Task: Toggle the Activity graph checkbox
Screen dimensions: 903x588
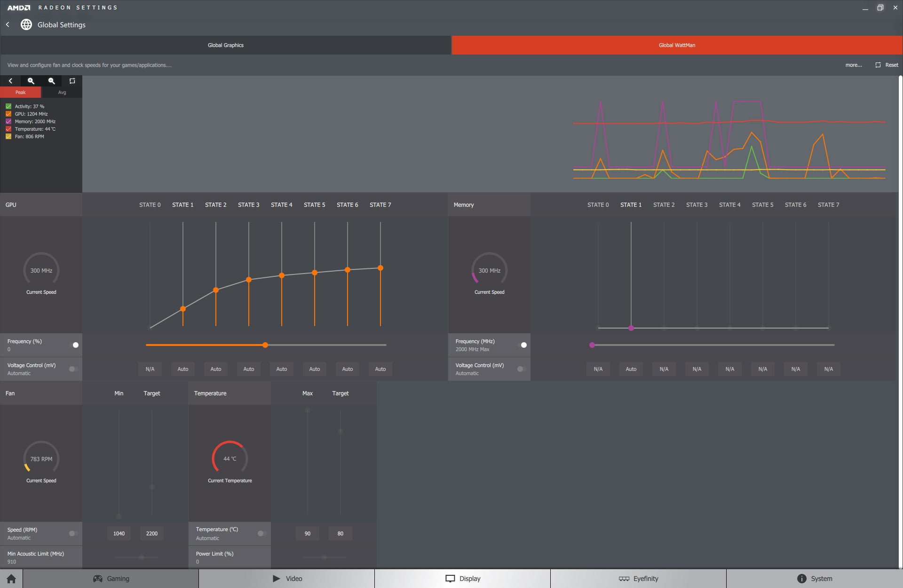Action: coord(8,106)
